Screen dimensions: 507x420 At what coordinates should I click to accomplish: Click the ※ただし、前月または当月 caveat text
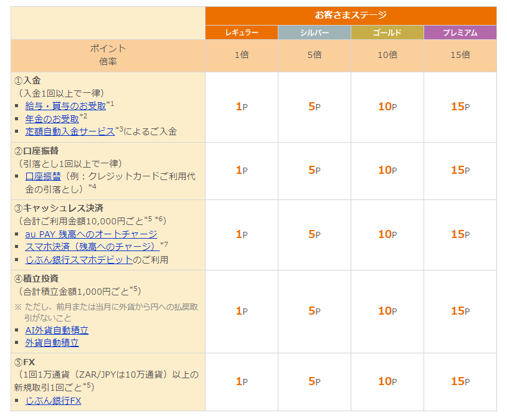tap(107, 312)
